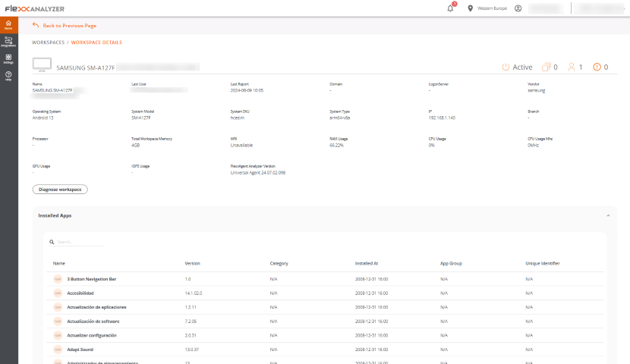
Task: Sort by the Name column header
Action: point(59,263)
